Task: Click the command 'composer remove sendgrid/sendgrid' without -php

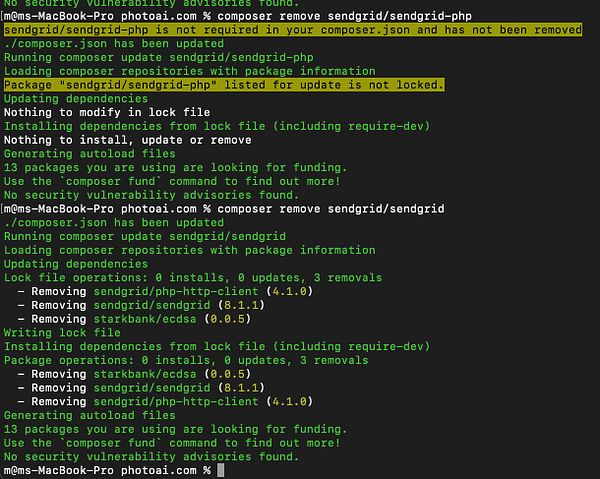Action: click(331, 209)
